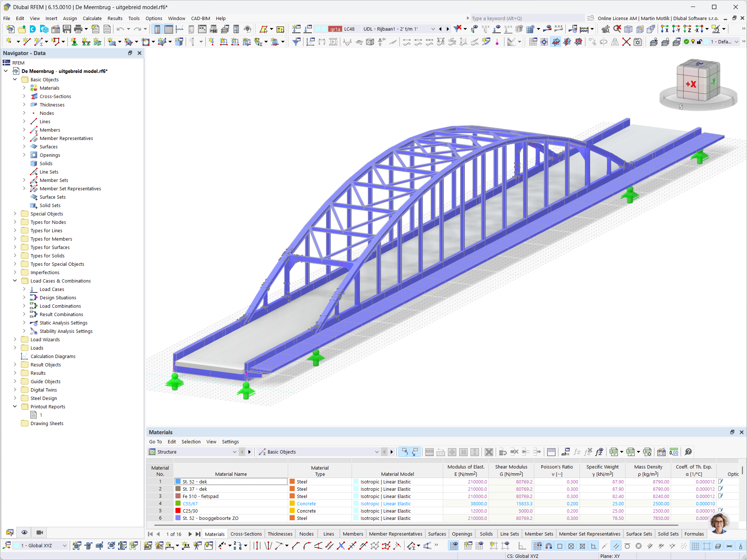Expand the Special Objects folder
The width and height of the screenshot is (747, 560).
[x=15, y=214]
